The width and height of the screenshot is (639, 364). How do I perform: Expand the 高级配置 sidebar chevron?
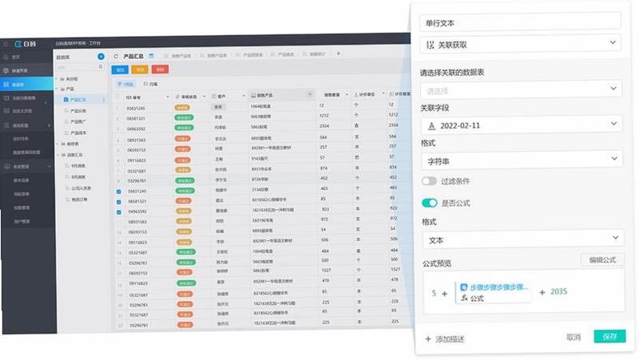pos(49,125)
